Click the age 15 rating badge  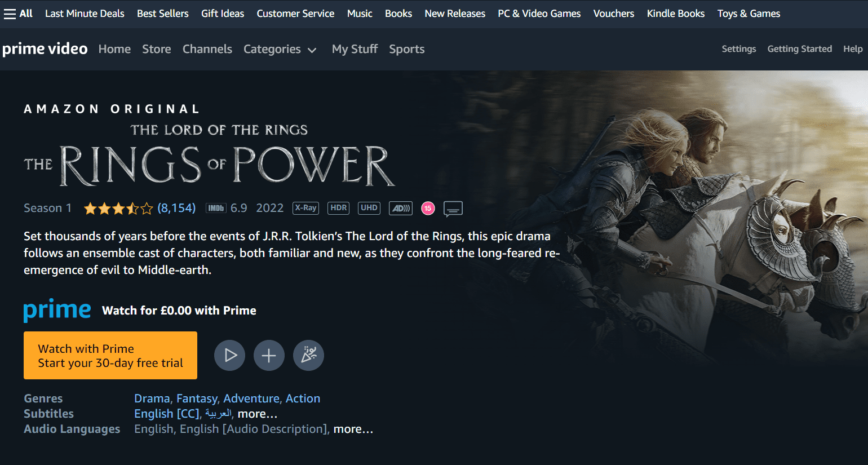[428, 209]
